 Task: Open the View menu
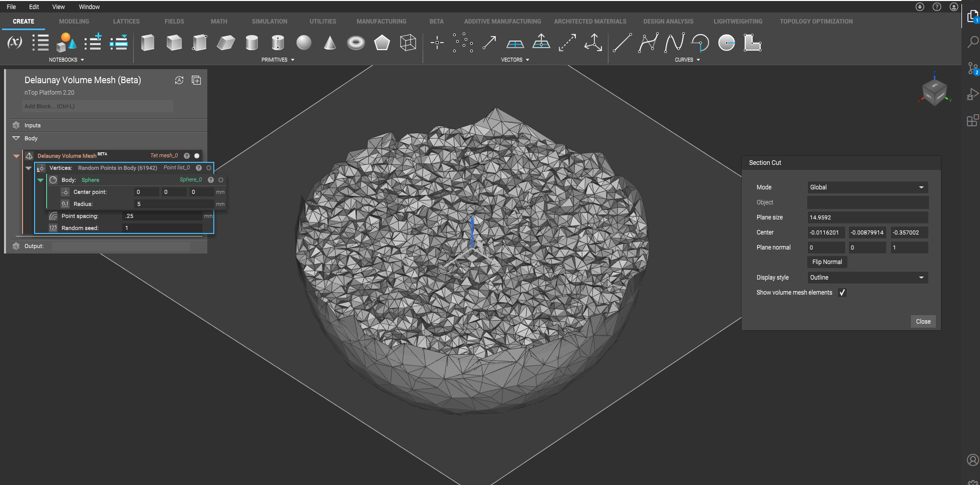pos(59,7)
